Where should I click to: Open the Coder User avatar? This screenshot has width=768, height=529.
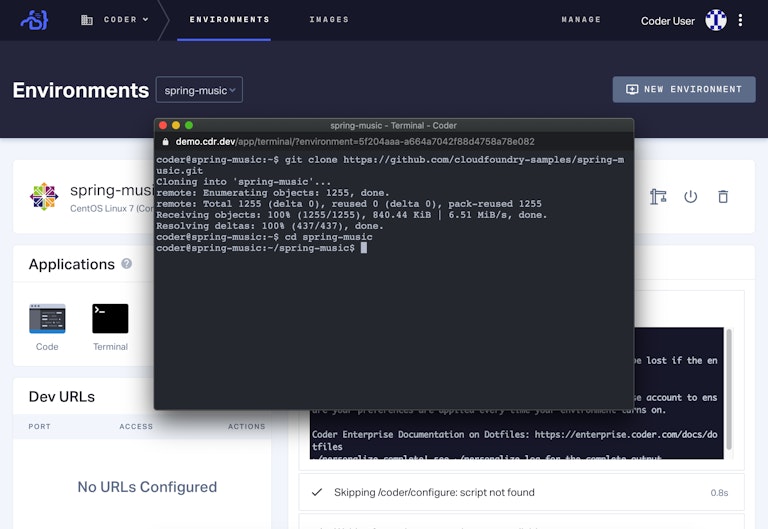(716, 20)
